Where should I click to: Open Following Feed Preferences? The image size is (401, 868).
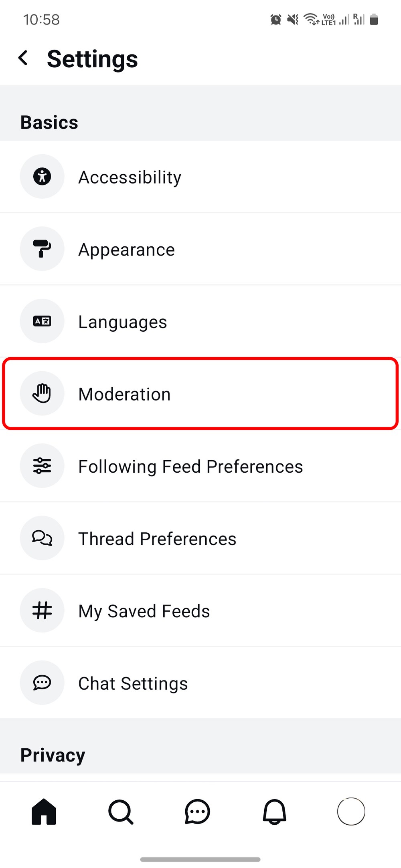(x=190, y=467)
